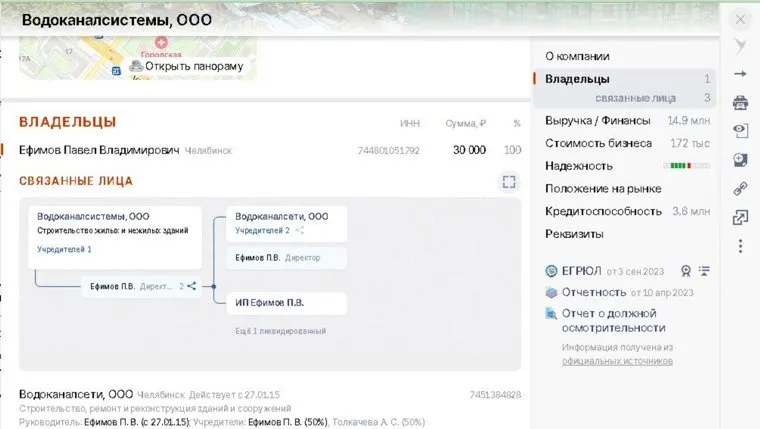Show 'Ещё 1 ликвидированный' entry

pyautogui.click(x=280, y=331)
